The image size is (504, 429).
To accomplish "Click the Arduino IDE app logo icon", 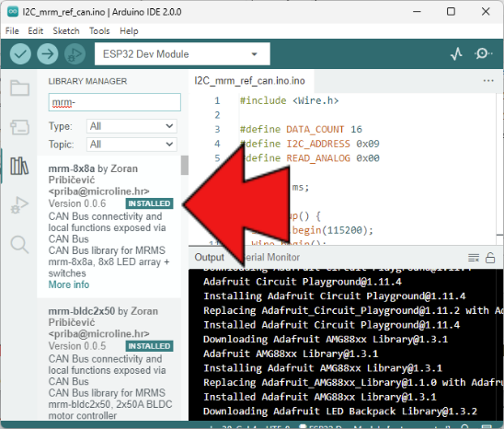I will tap(13, 12).
